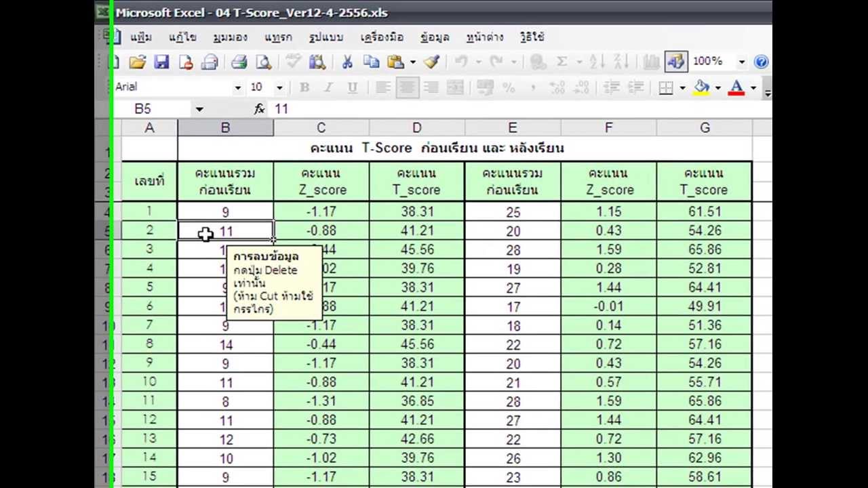Screen dimensions: 868x488
Task: Open the มุมมอง (View) menu
Action: [230, 37]
